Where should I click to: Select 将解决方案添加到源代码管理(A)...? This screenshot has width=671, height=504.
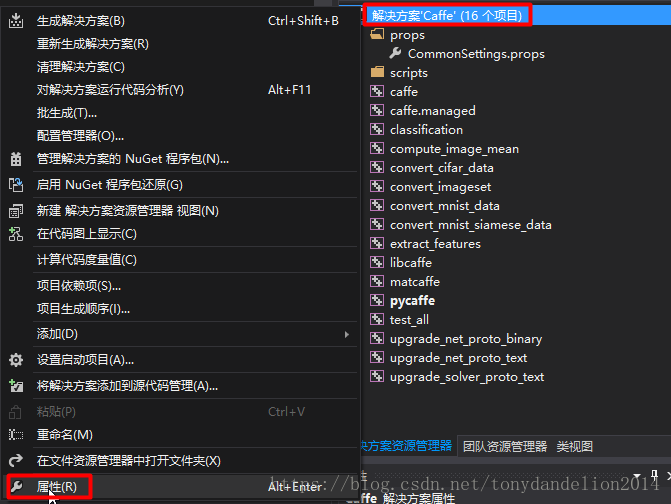coord(128,385)
